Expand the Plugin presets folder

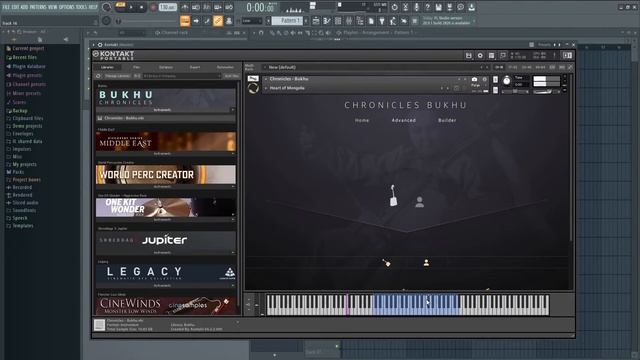pyautogui.click(x=27, y=75)
